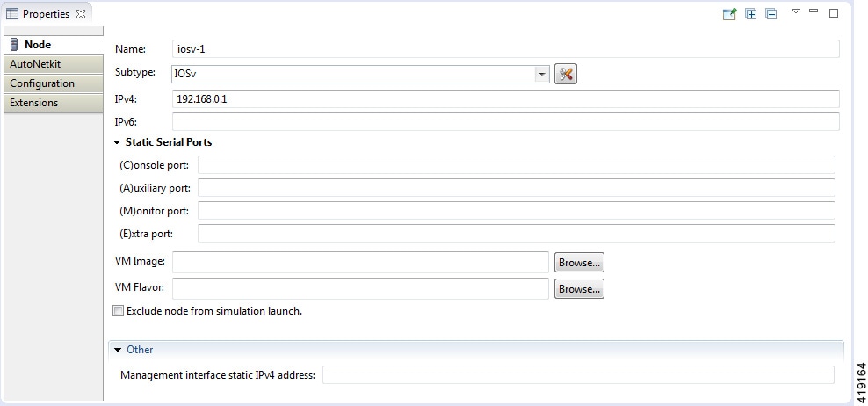
Task: Collapse the Other section
Action: (x=118, y=350)
